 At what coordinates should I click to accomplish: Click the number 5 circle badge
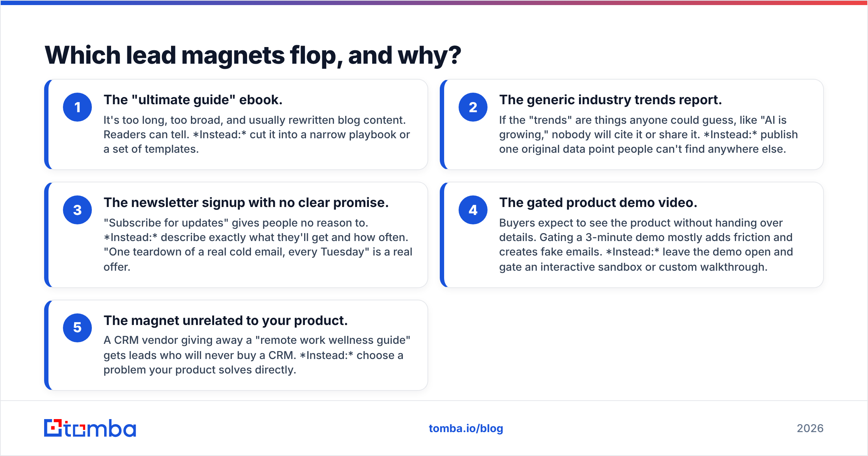(77, 328)
